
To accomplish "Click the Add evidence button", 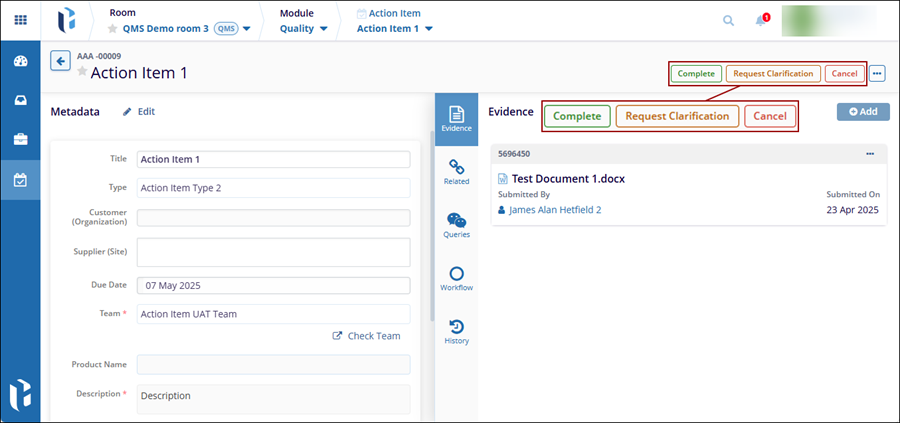I will (x=862, y=112).
